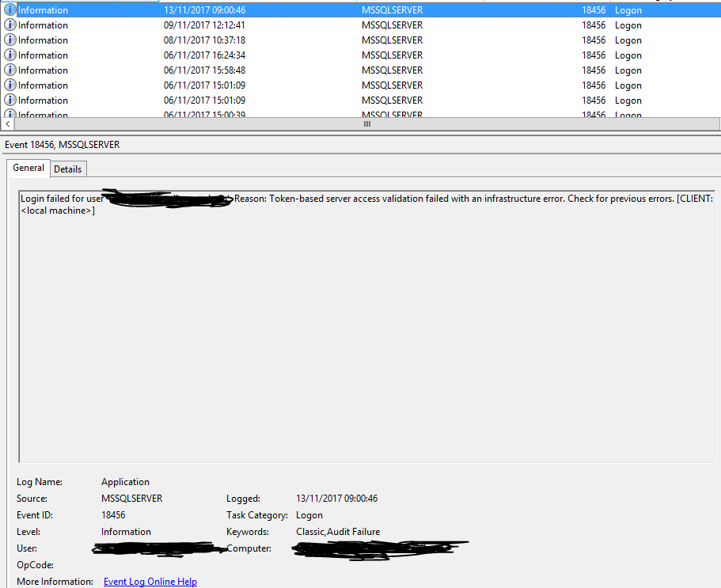Click the Logged value 13/11/2017 09:00:46

(x=336, y=499)
